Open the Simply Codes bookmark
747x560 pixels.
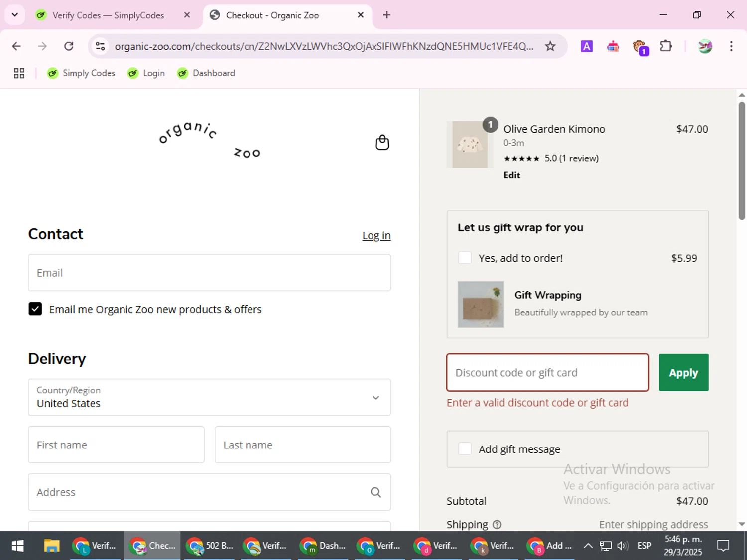(81, 73)
